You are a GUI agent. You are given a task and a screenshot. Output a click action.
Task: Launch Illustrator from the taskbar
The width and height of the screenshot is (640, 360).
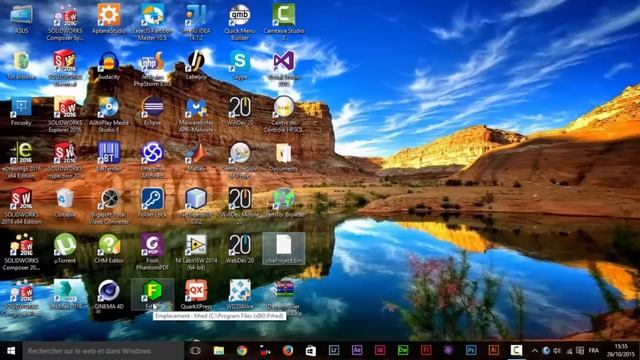pyautogui.click(x=493, y=351)
